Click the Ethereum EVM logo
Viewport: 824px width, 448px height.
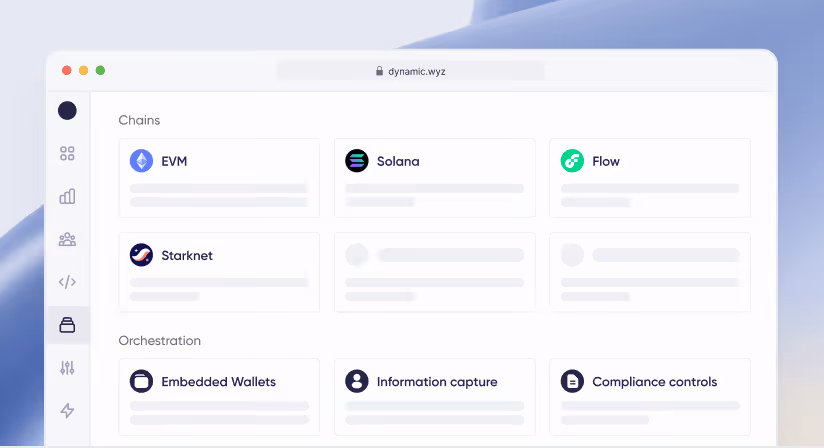(141, 161)
